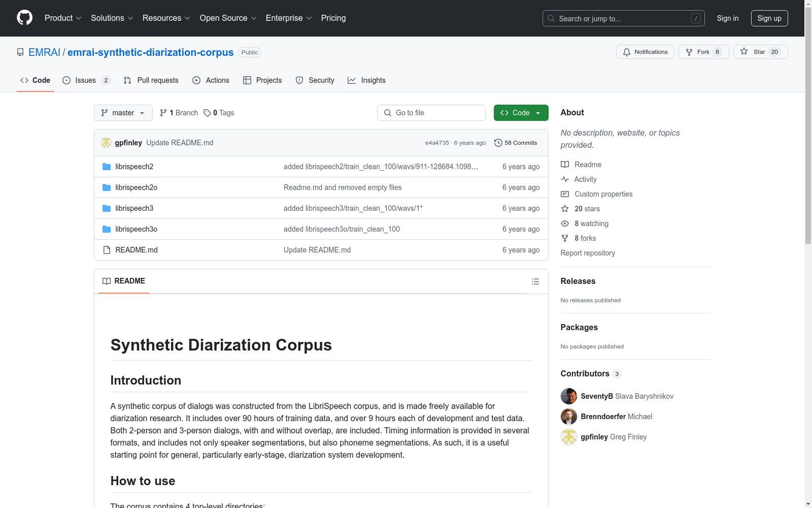
Task: Click Brenndoerfer's contributor avatar
Action: point(569,417)
